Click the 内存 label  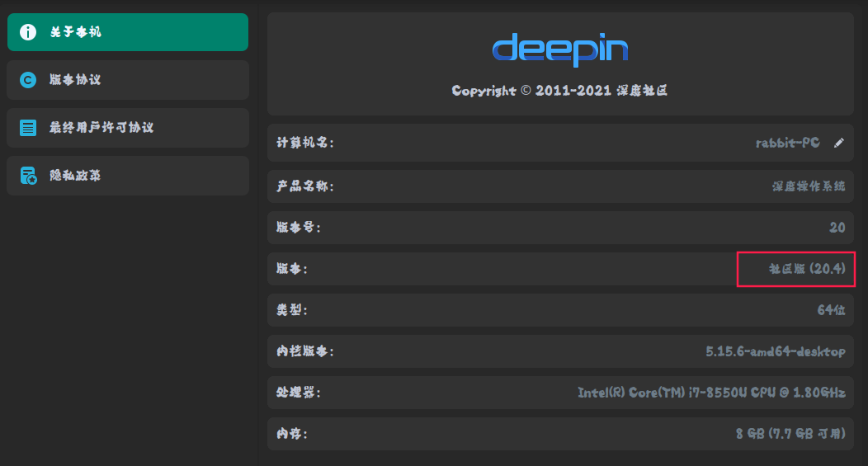point(292,434)
